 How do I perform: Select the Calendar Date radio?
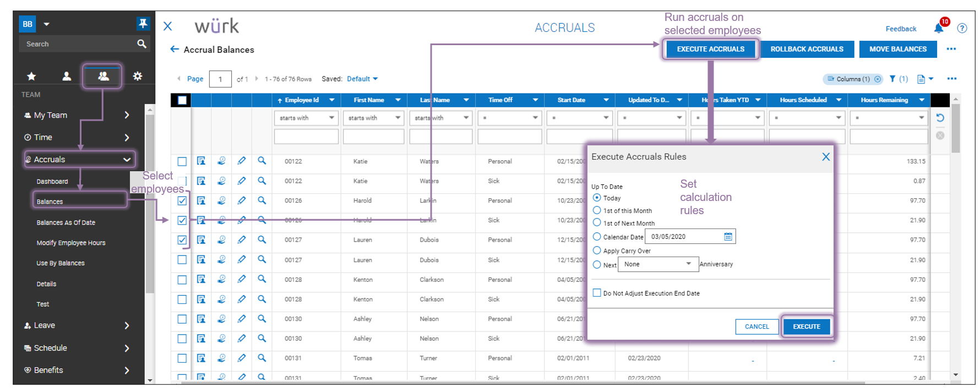coord(597,236)
